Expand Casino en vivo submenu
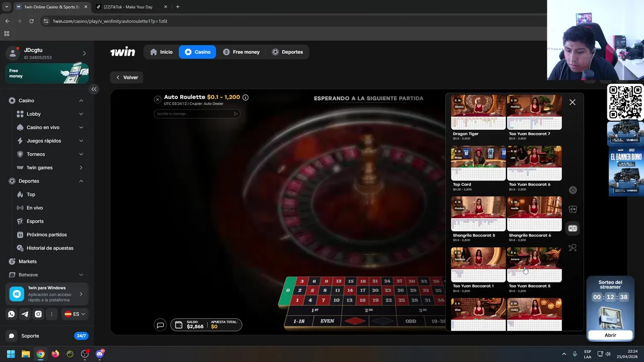 (x=81, y=127)
